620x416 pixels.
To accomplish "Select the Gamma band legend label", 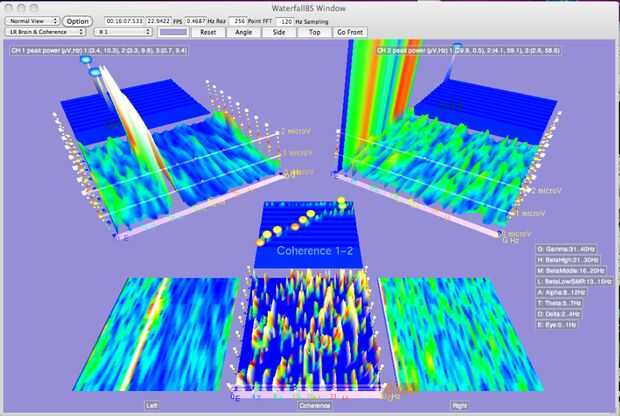I will (x=566, y=249).
